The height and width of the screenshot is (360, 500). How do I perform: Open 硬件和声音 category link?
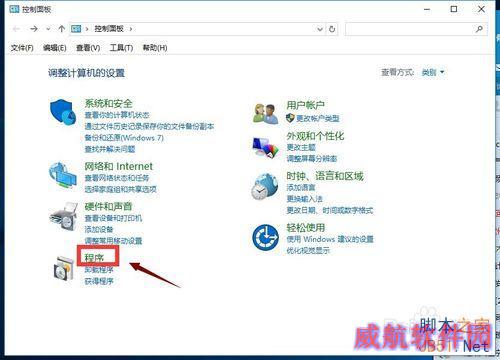[x=108, y=206]
